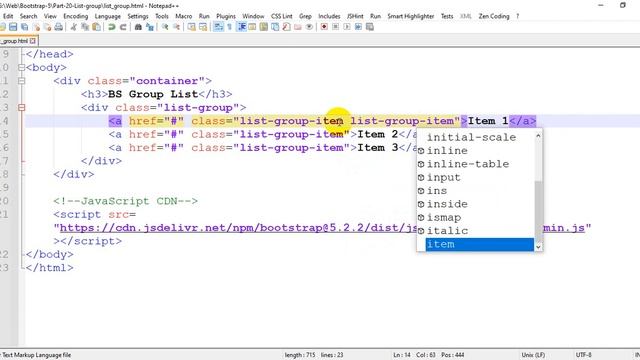Click the autocomplete list scroll-down arrow
640x360 pixels.
538,247
